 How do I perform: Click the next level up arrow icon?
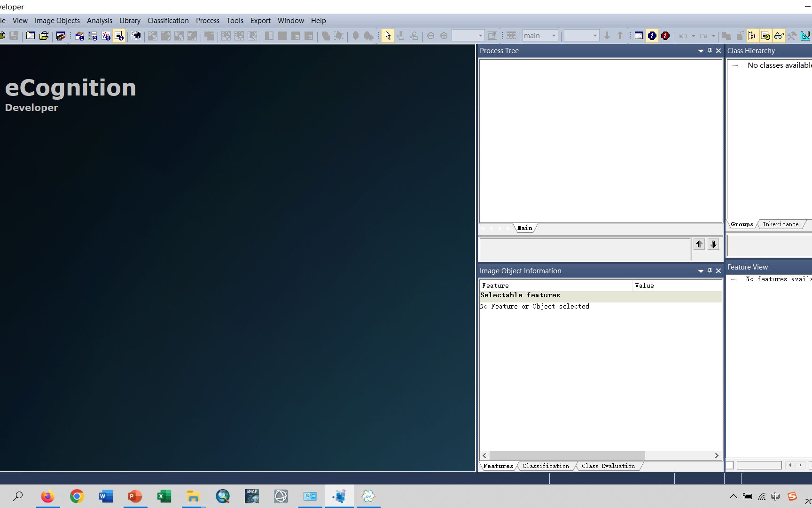pyautogui.click(x=620, y=36)
